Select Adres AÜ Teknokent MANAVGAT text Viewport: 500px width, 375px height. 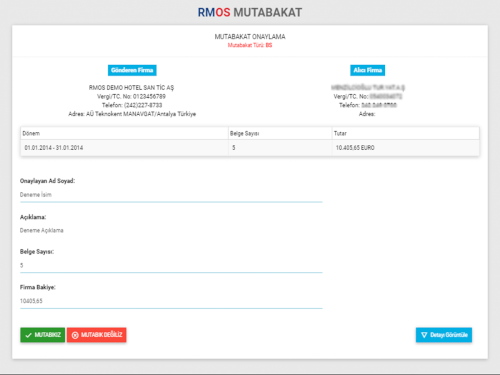(x=132, y=114)
